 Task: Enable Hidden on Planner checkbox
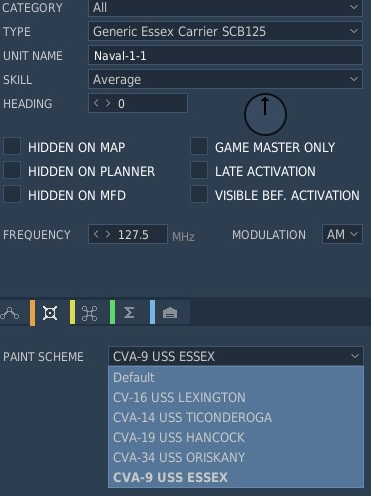[12, 170]
